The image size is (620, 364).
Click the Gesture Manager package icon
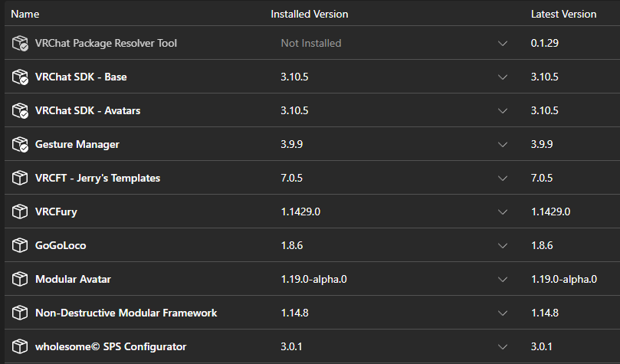point(20,144)
